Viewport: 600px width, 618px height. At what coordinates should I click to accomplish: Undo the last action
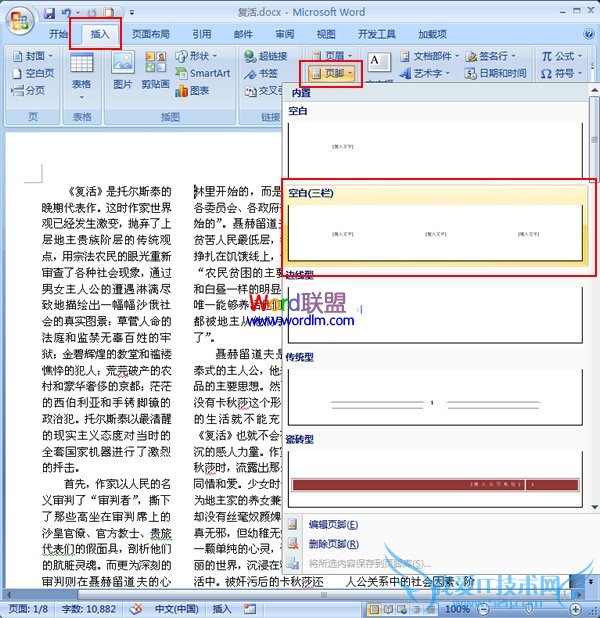(x=66, y=13)
